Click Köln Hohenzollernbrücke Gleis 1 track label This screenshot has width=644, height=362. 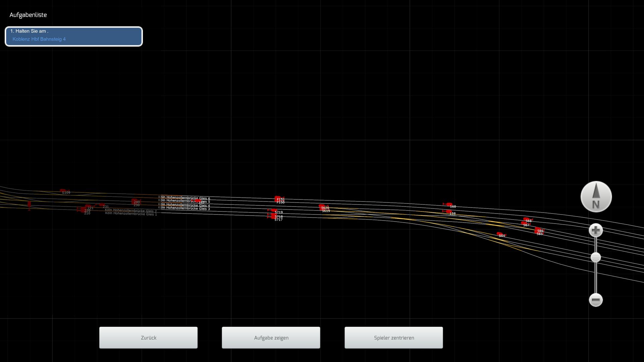click(131, 214)
